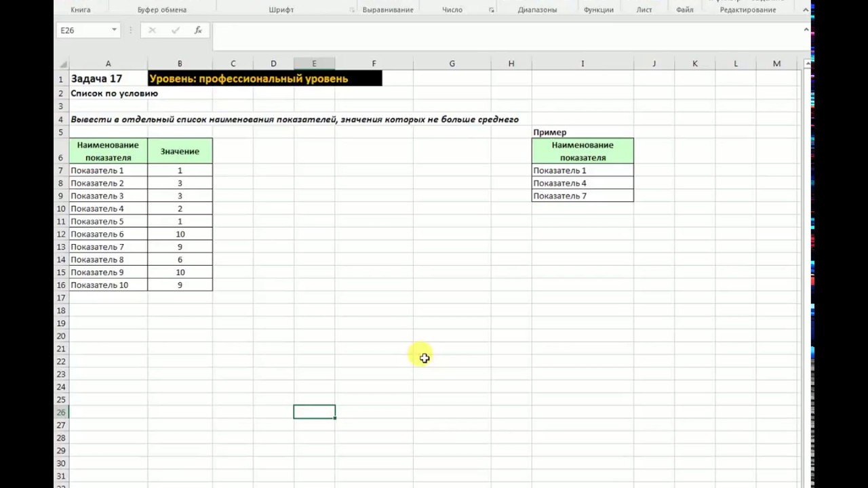
Task: Click the 'Значение' table header cell
Action: click(x=180, y=151)
